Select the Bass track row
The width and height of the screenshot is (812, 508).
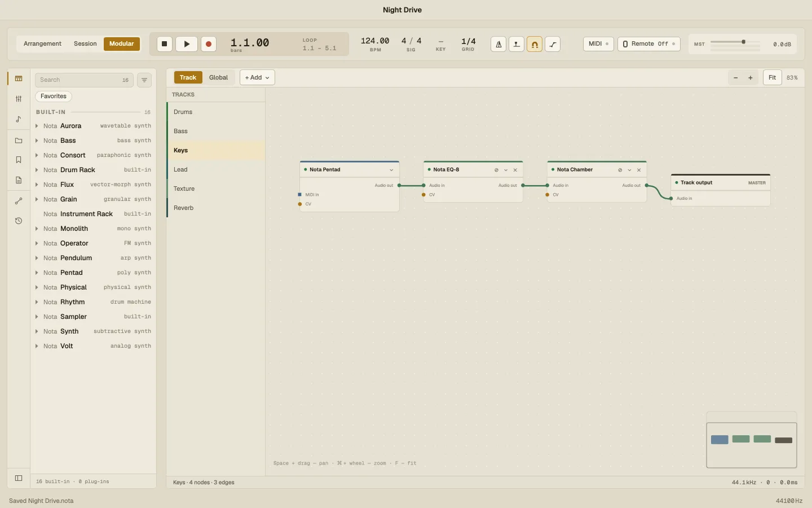point(216,131)
